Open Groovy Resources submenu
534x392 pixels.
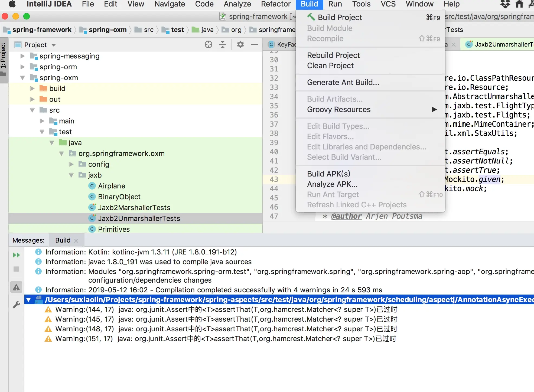[x=338, y=109]
